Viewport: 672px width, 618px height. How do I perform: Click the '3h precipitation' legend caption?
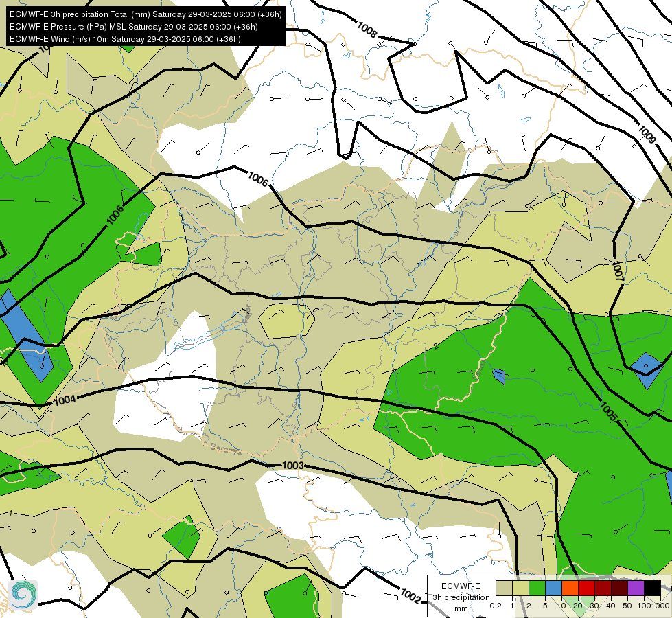point(461,597)
